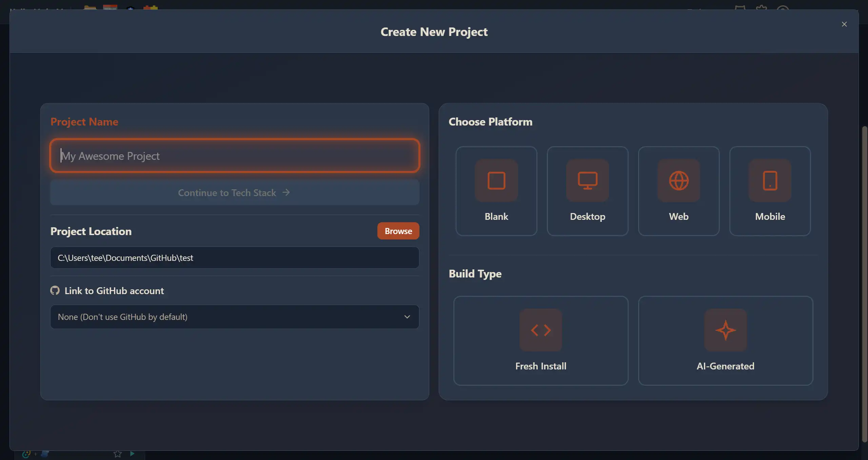Viewport: 868px width, 460px height.
Task: Focus the Project Name input field
Action: [x=235, y=156]
